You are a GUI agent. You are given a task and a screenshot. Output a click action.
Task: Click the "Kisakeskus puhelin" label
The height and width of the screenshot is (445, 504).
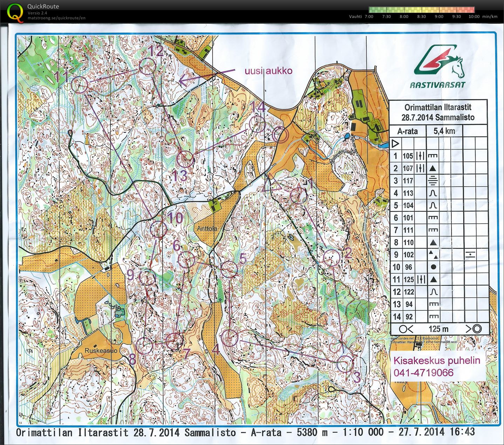pyautogui.click(x=437, y=360)
